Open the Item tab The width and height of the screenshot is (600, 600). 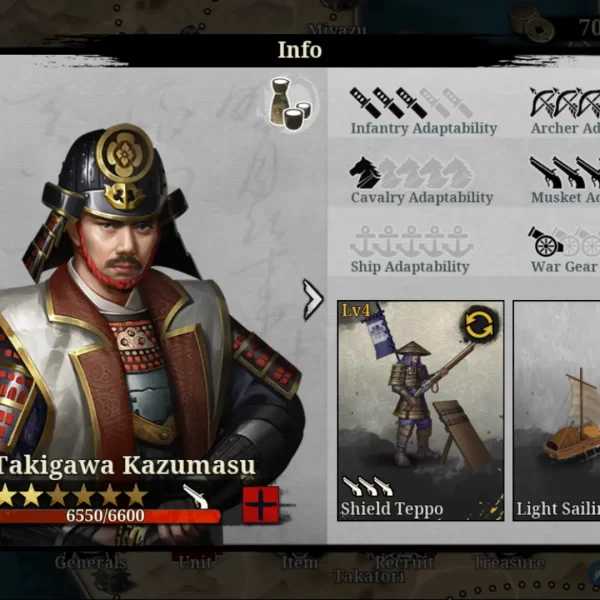300,562
